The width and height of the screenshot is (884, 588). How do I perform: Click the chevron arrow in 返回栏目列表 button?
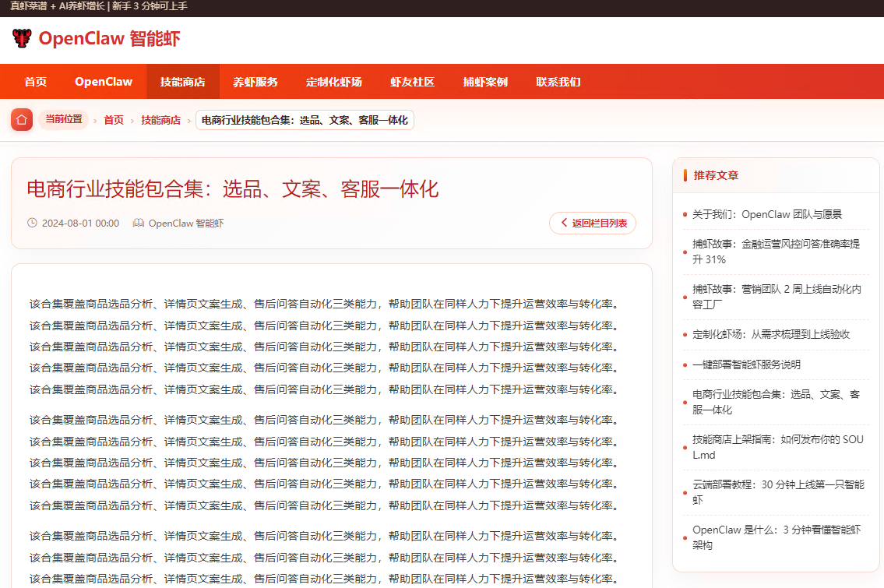[564, 224]
